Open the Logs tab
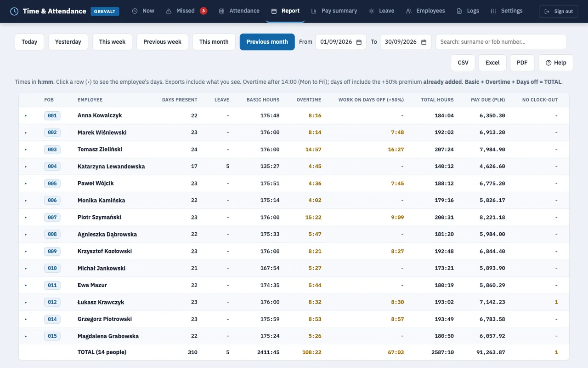This screenshot has height=368, width=588. (x=468, y=11)
